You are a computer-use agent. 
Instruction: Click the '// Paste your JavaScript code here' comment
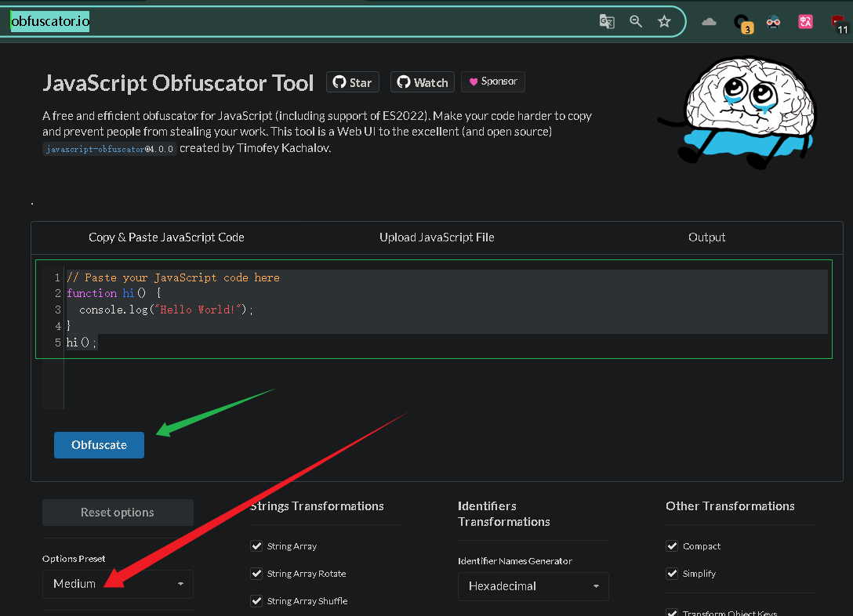(173, 277)
